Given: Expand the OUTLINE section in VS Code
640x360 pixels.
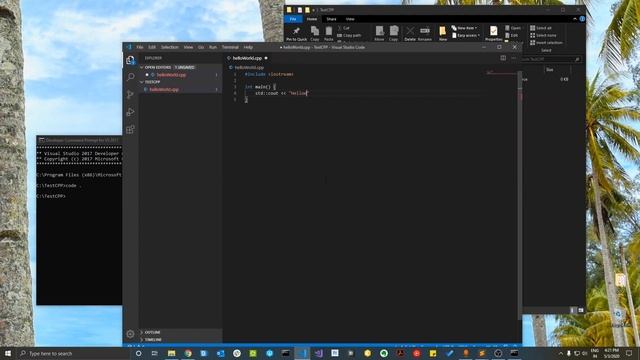Looking at the screenshot, I should (142, 332).
